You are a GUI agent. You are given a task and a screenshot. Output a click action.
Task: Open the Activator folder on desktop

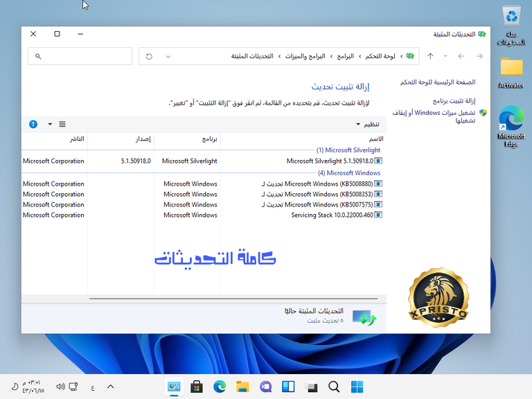(511, 73)
